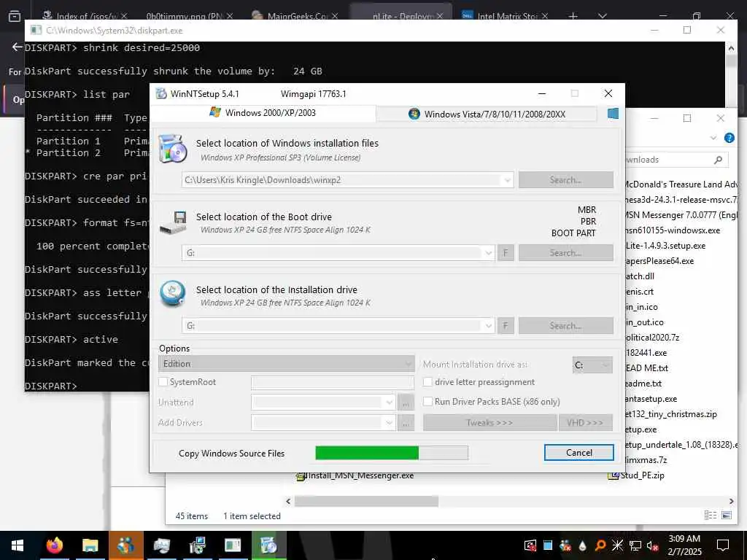Viewport: 747px width, 560px height.
Task: Expand the Unattend dropdown
Action: pyautogui.click(x=390, y=402)
